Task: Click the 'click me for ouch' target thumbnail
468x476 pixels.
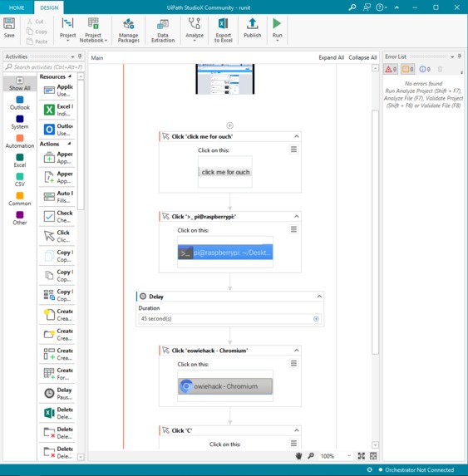Action: pos(225,172)
